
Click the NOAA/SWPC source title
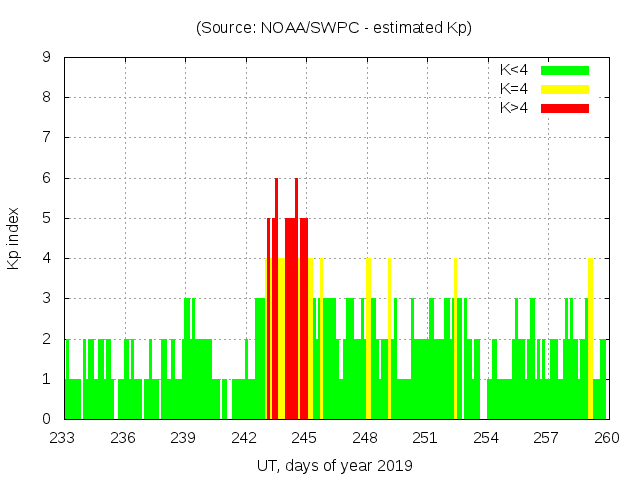(334, 28)
